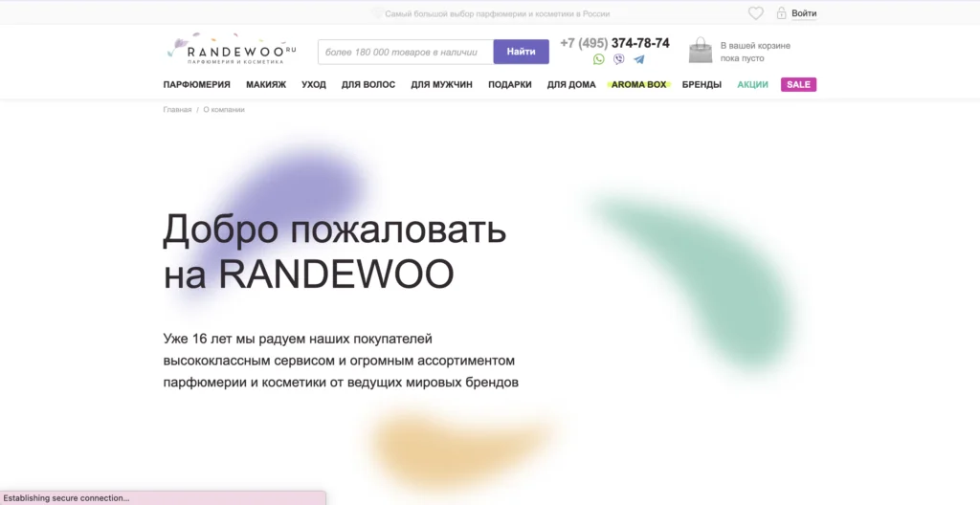Open the ДЛЯ МУЖЧИН menu

click(442, 84)
